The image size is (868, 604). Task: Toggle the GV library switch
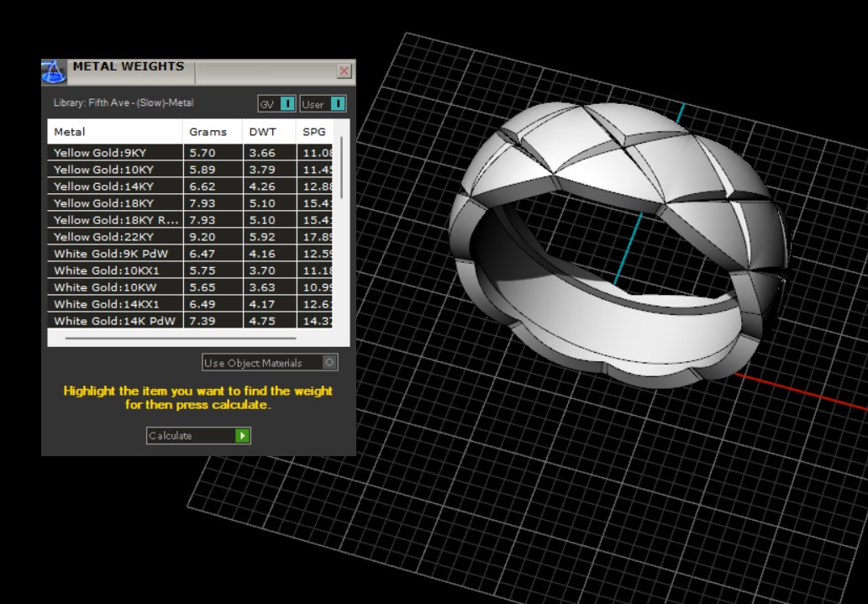tap(276, 103)
